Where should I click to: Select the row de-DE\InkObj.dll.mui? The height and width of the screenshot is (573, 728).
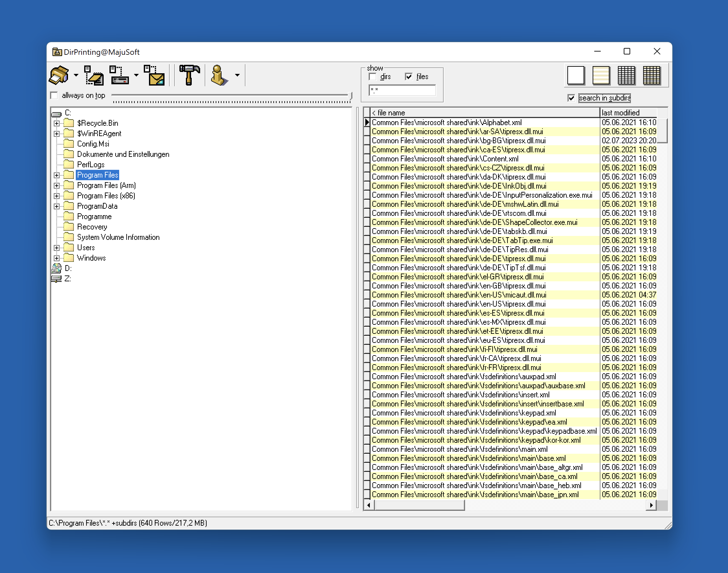tap(485, 186)
